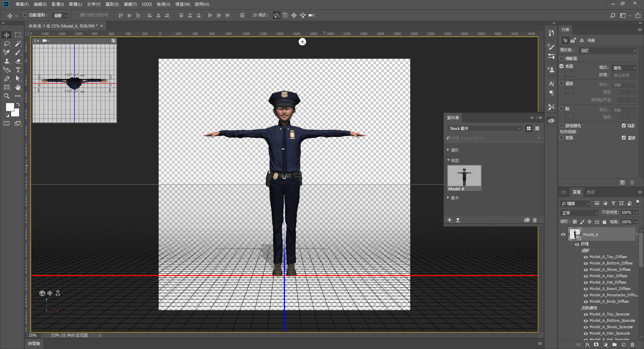Viewport: 644px width, 349px height.
Task: Select the Rectangular Marquee tool
Action: 18,35
